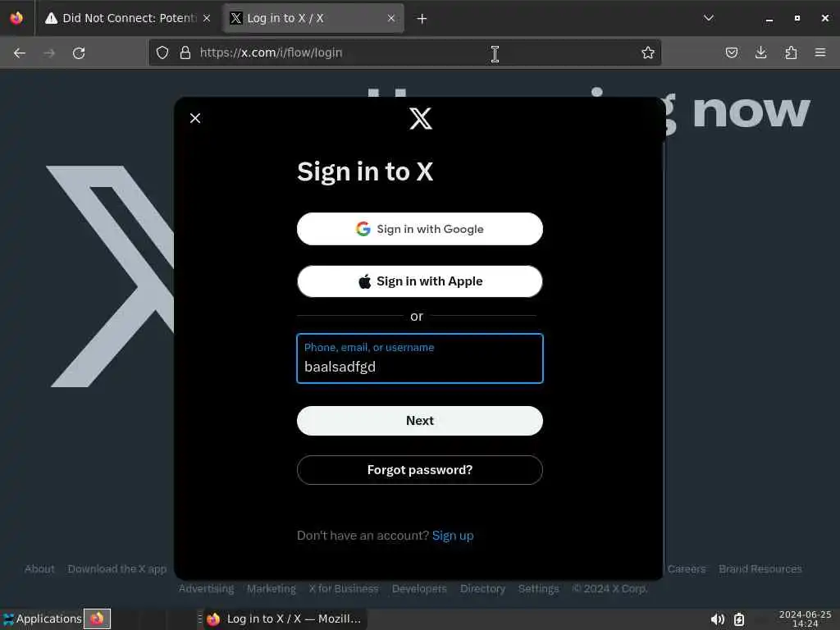Close the Sign in to X dialog

point(195,118)
